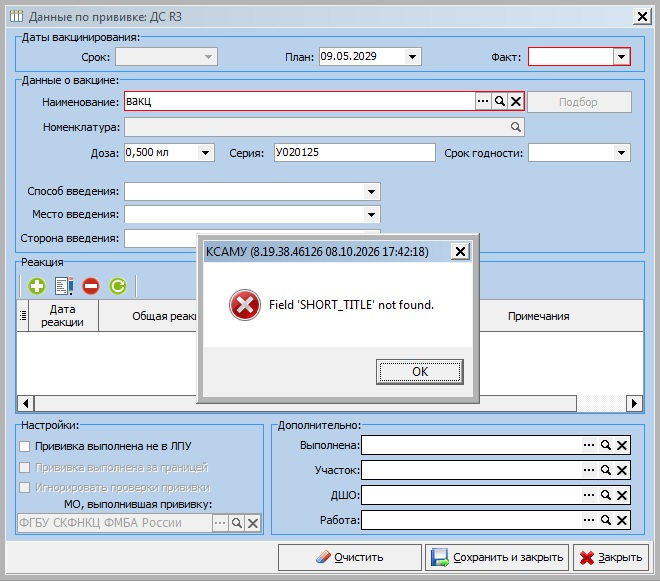Click the Наименование text field
660x581 pixels.
click(300, 101)
